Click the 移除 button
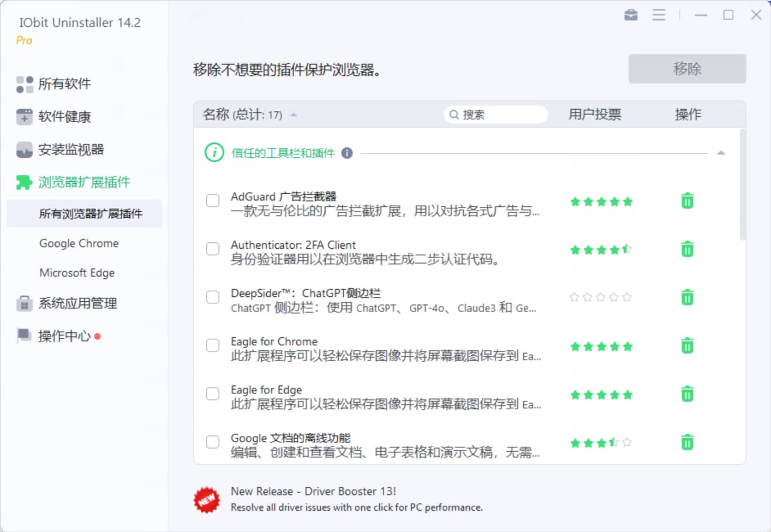Image resolution: width=771 pixels, height=532 pixels. [687, 69]
